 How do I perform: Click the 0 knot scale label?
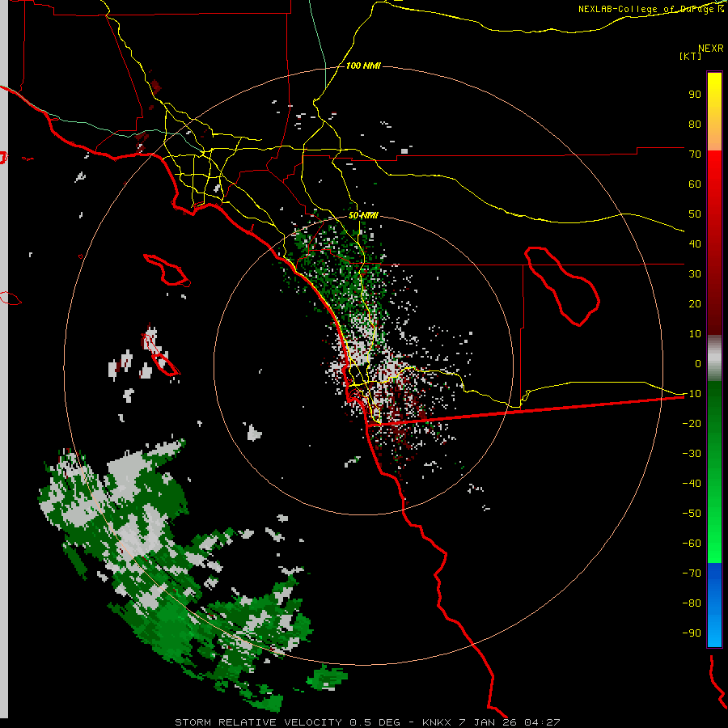point(698,363)
